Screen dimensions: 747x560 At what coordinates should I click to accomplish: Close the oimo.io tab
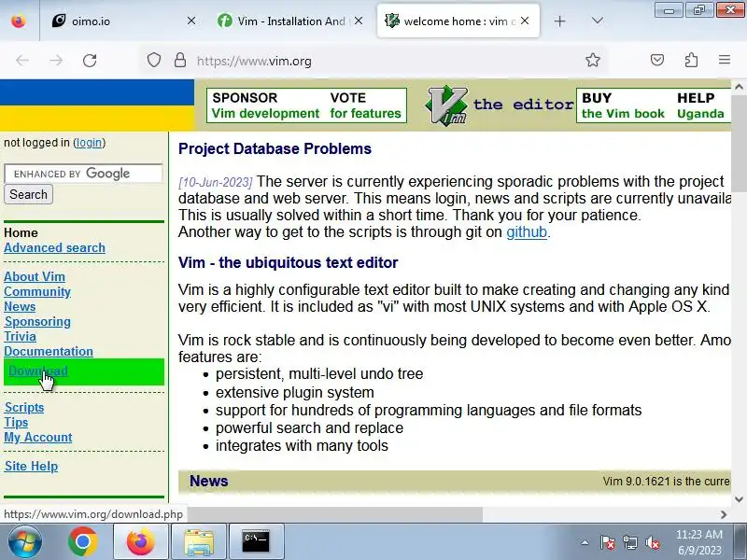click(191, 21)
